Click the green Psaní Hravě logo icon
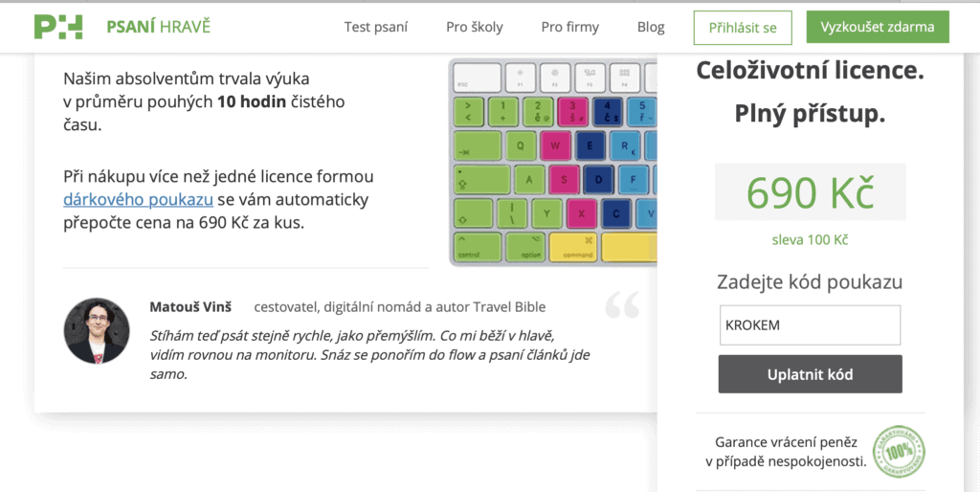The height and width of the screenshot is (492, 980). click(58, 27)
